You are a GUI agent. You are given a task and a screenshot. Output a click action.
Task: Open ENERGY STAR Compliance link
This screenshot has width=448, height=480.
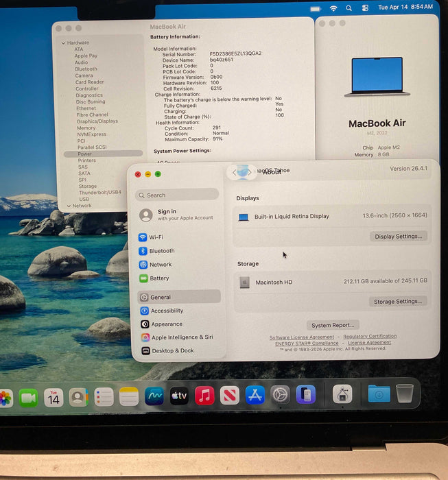(x=307, y=344)
